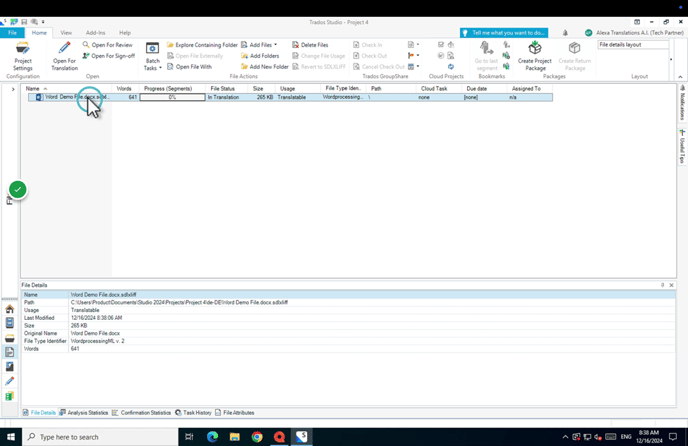
Task: Click the Tell me what you want to do box
Action: click(x=504, y=33)
